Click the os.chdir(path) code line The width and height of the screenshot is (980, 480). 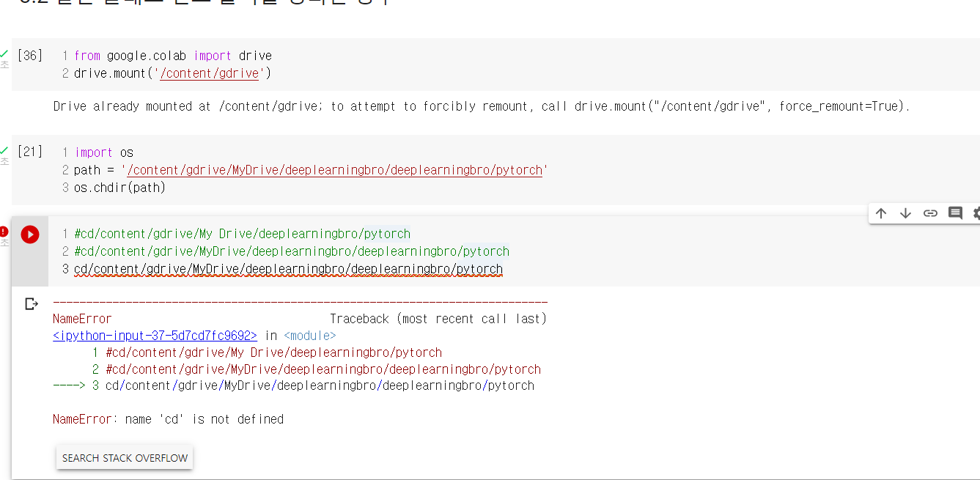point(120,188)
